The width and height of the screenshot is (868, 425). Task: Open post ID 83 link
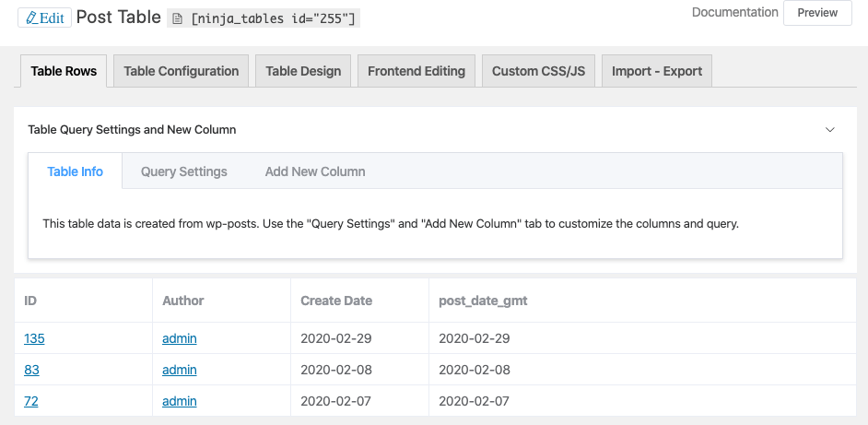[31, 370]
